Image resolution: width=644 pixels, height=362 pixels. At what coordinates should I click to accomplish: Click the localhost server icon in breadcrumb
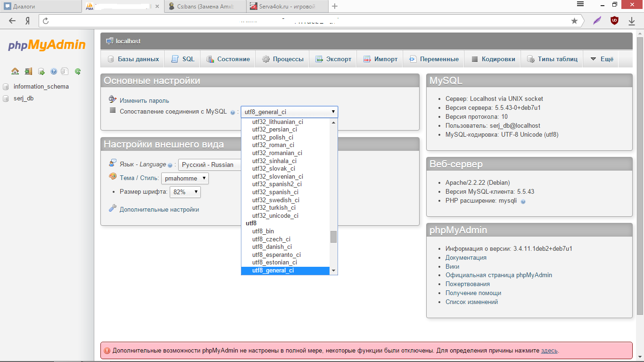[x=110, y=41]
